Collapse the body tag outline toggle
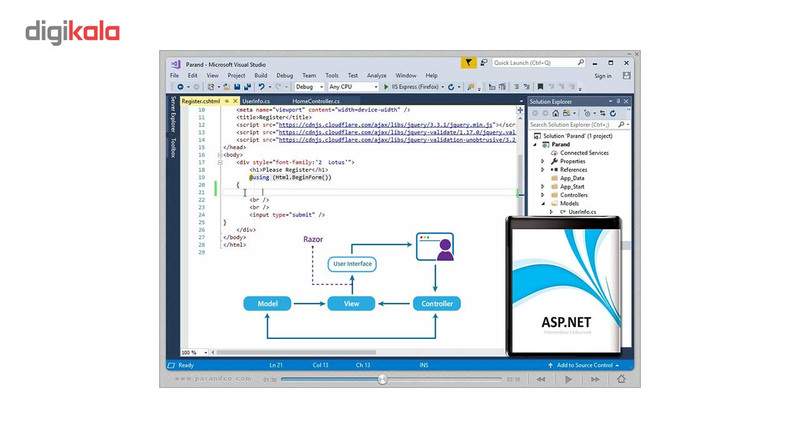 click(220, 155)
